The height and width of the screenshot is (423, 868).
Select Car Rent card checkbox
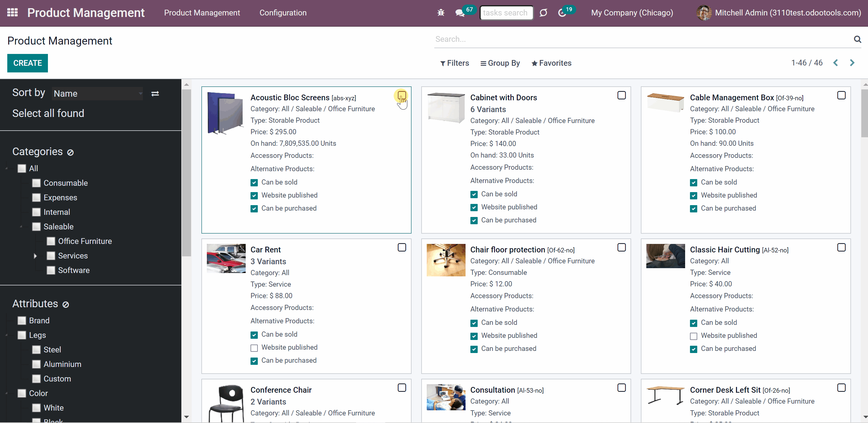(402, 248)
